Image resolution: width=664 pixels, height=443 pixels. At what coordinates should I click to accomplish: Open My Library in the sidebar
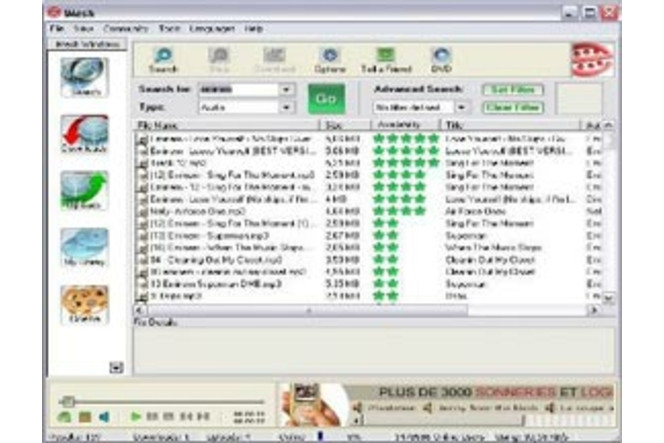84,247
